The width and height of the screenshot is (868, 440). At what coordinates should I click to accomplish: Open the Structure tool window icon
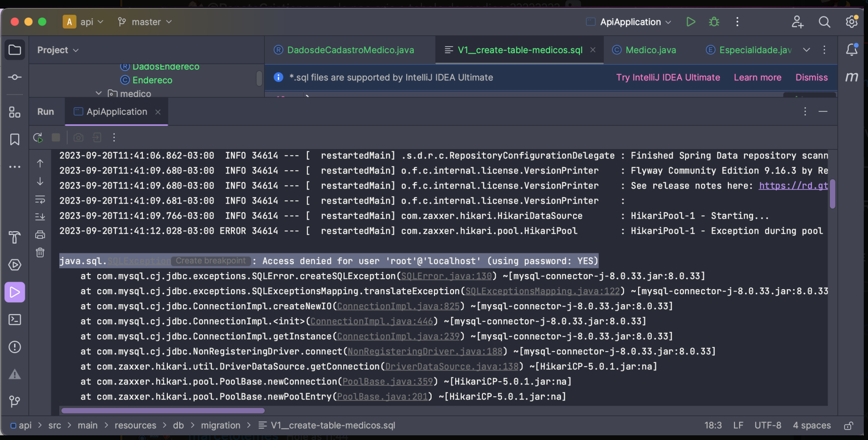[x=15, y=112]
